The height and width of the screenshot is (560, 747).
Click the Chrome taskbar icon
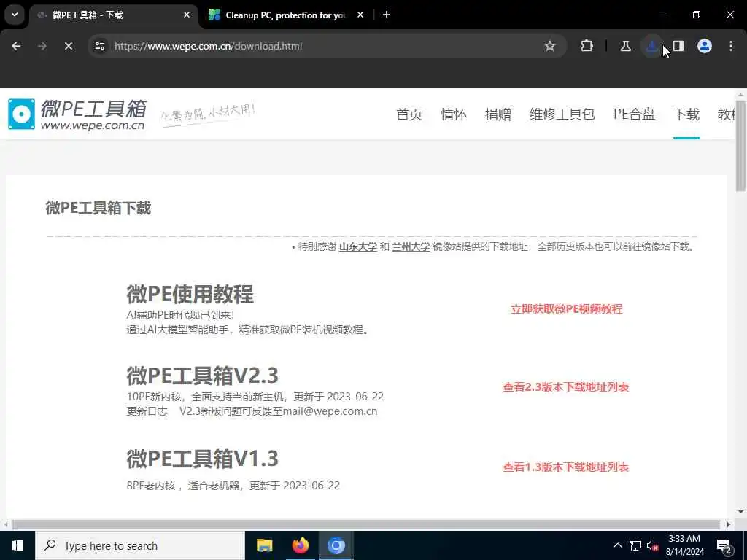(336, 545)
